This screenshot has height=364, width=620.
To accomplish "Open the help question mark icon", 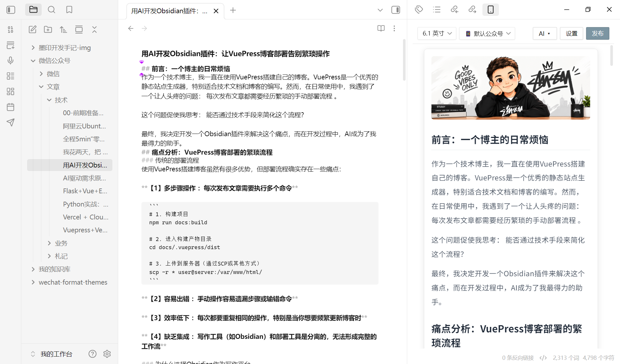I will (92, 354).
